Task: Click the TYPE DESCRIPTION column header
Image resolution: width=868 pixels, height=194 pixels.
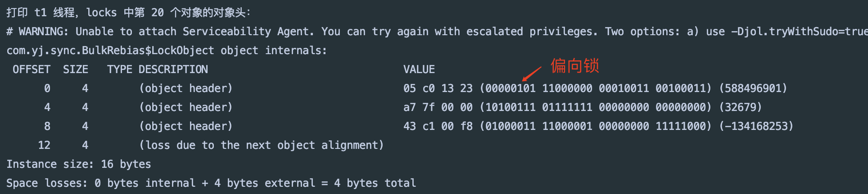Action: tap(158, 69)
